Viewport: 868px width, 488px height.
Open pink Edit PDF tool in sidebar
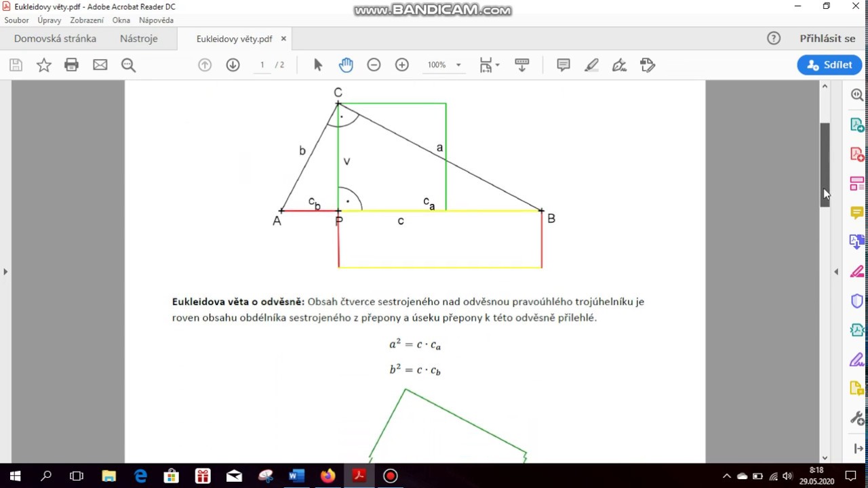pyautogui.click(x=857, y=272)
